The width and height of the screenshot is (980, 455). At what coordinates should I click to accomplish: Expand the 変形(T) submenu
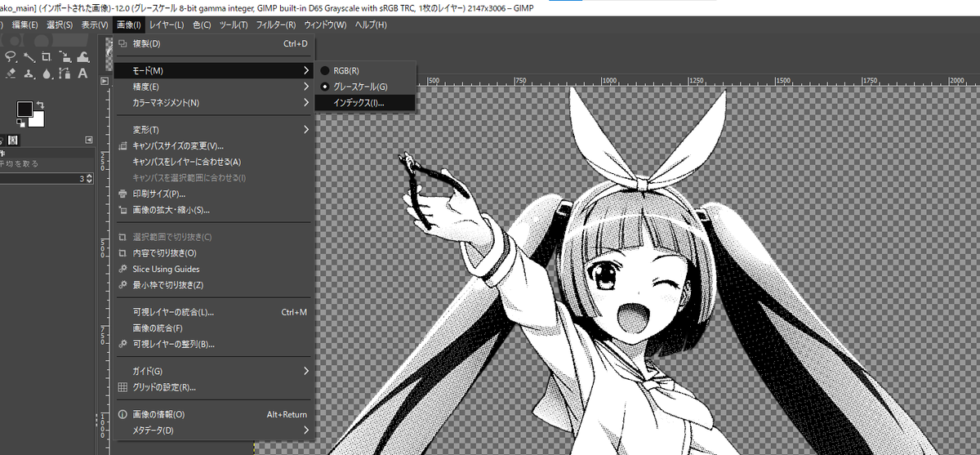click(212, 129)
